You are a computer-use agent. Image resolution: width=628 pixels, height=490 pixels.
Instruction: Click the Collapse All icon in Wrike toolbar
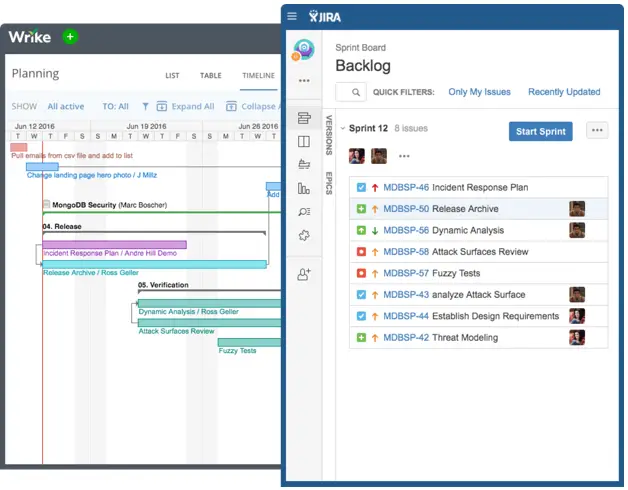coord(231,106)
